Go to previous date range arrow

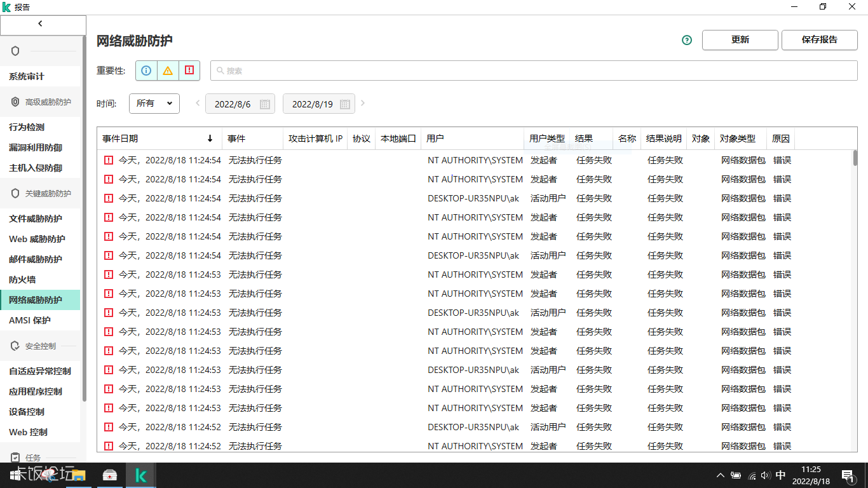198,103
